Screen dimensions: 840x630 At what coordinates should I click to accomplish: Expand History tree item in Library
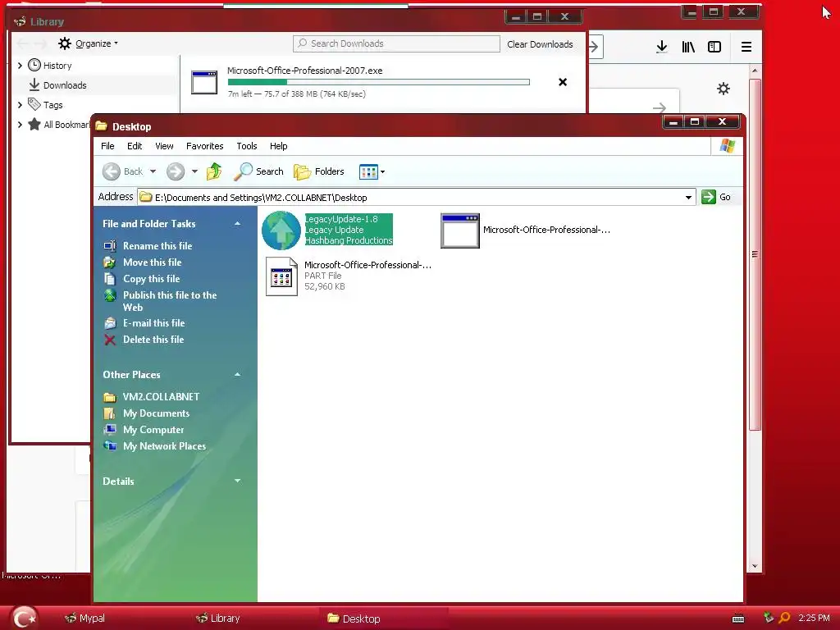pyautogui.click(x=20, y=66)
